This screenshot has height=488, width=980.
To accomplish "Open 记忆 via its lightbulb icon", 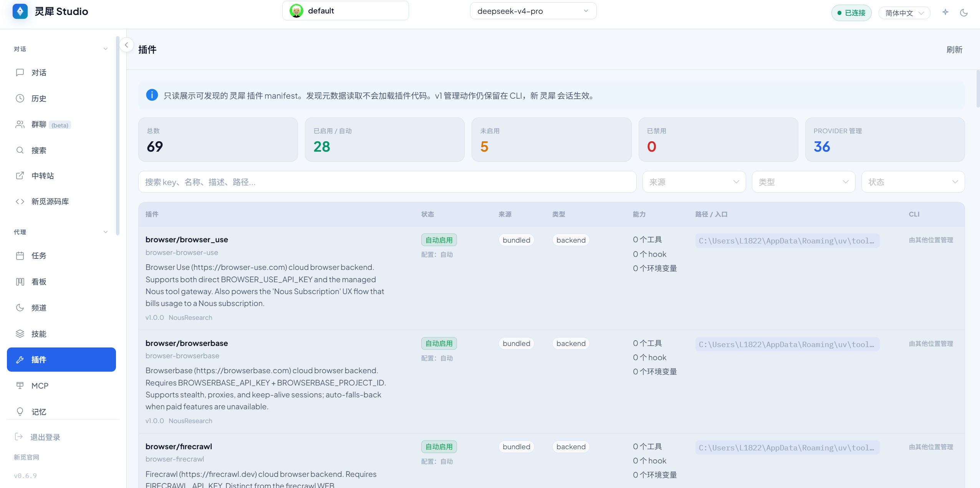I will (x=20, y=412).
